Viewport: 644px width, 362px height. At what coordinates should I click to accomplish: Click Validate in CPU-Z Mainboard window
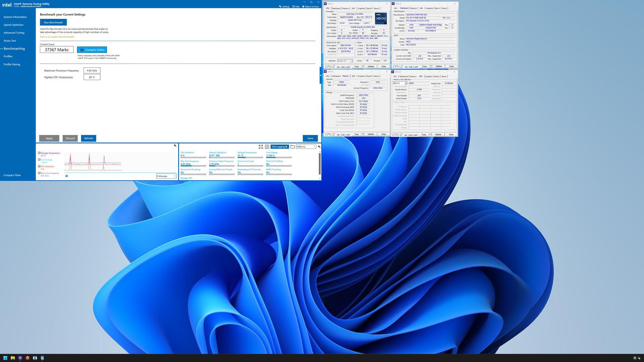[x=438, y=66]
